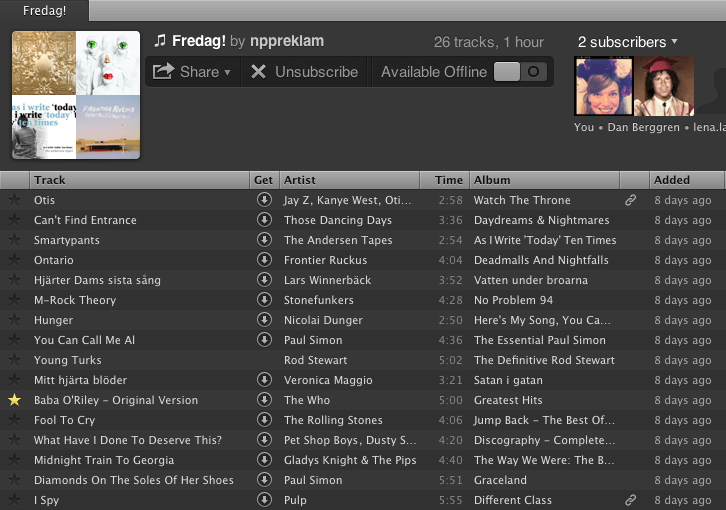Click the download icon for Mitt hjärta blöder
Image resolution: width=726 pixels, height=510 pixels.
click(x=264, y=380)
